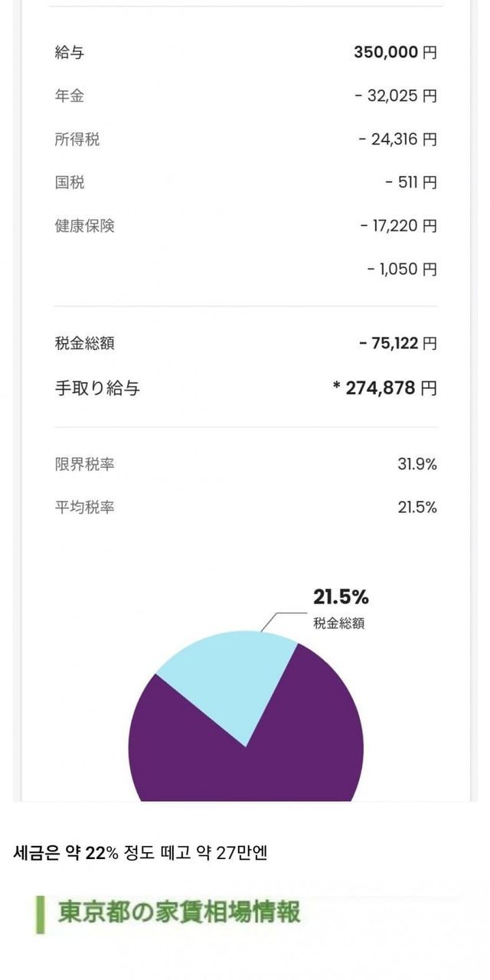
Task: Click the bold 21.5% pie chart callout
Action: click(341, 597)
